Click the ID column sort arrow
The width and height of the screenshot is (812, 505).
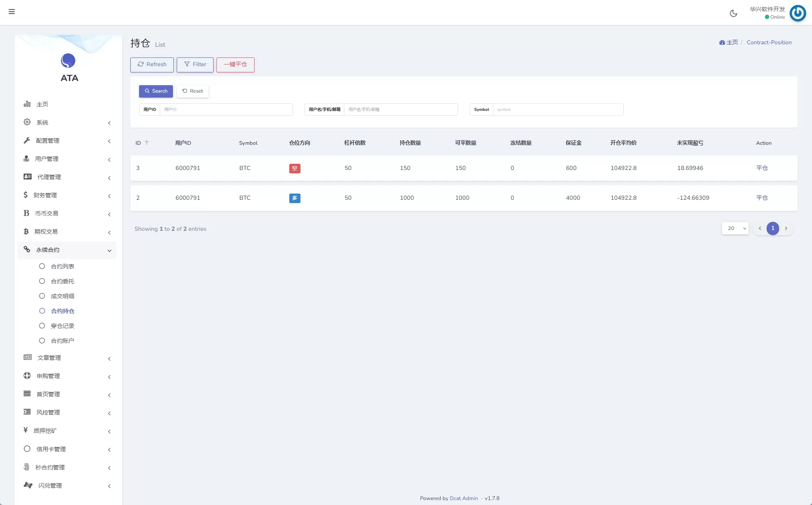point(147,143)
